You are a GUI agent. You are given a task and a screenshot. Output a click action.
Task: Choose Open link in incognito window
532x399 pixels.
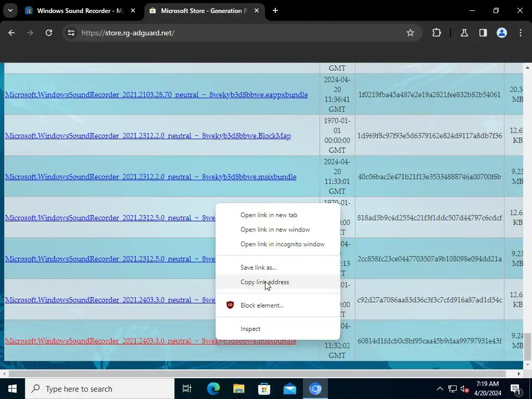coord(282,244)
